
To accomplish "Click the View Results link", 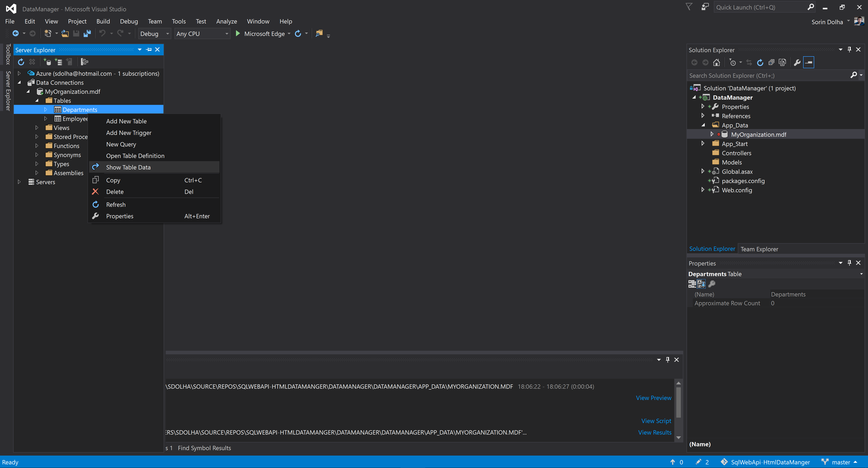I will click(x=654, y=432).
